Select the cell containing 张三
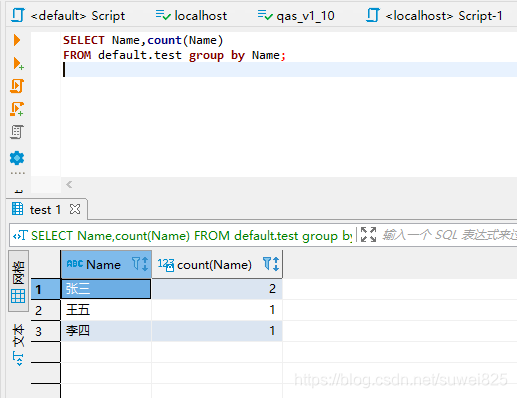 point(106,289)
